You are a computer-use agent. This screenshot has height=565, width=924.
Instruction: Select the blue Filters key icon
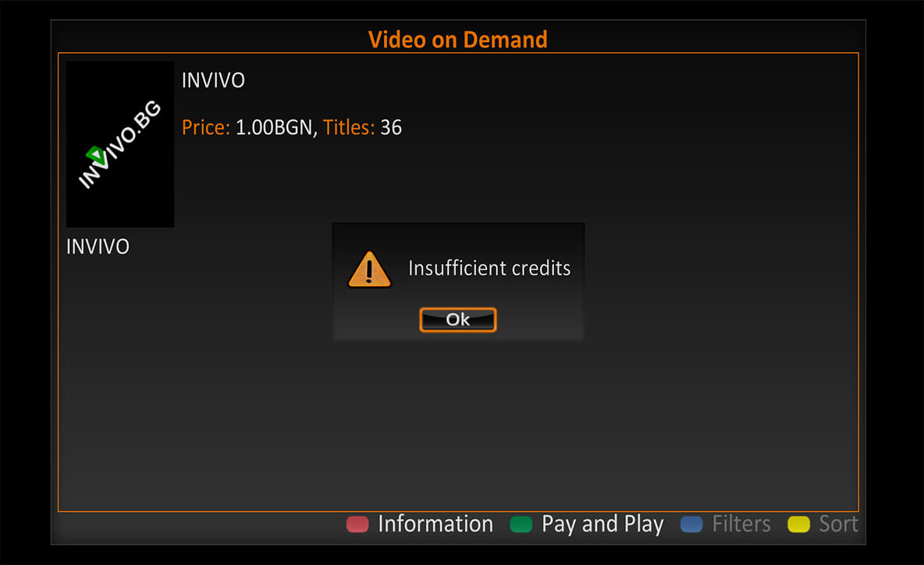tap(691, 524)
